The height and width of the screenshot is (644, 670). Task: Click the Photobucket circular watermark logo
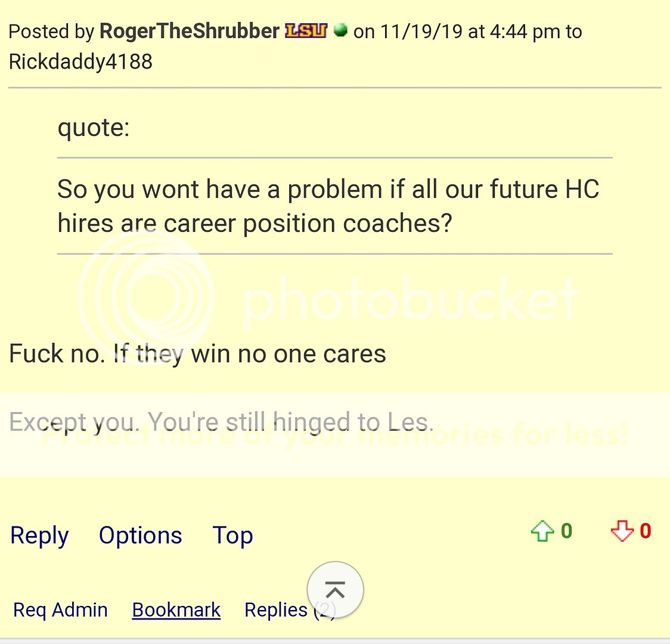(x=145, y=296)
